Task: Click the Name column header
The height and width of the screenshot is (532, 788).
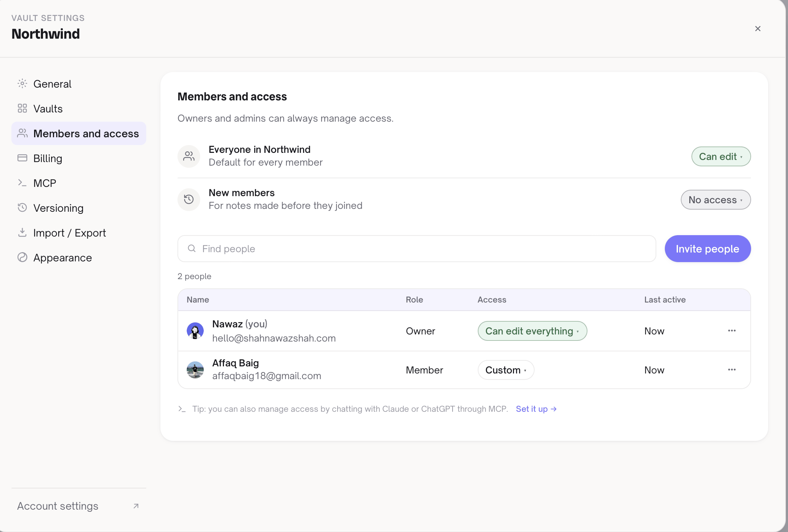Action: 198,300
